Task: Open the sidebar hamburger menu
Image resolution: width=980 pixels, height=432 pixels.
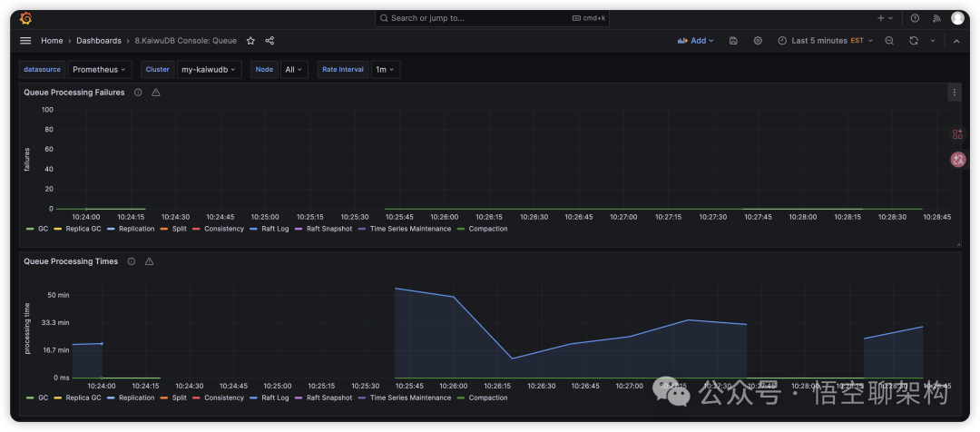Action: pyautogui.click(x=25, y=41)
